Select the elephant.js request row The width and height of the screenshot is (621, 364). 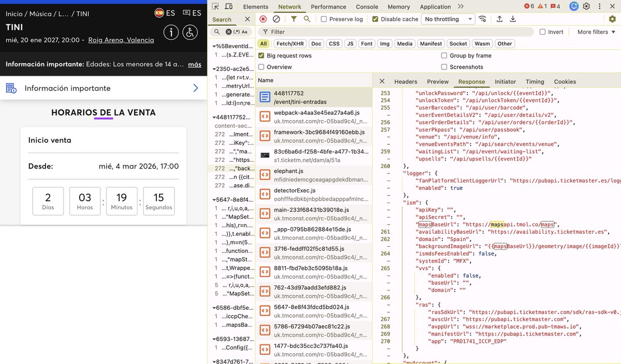(314, 175)
